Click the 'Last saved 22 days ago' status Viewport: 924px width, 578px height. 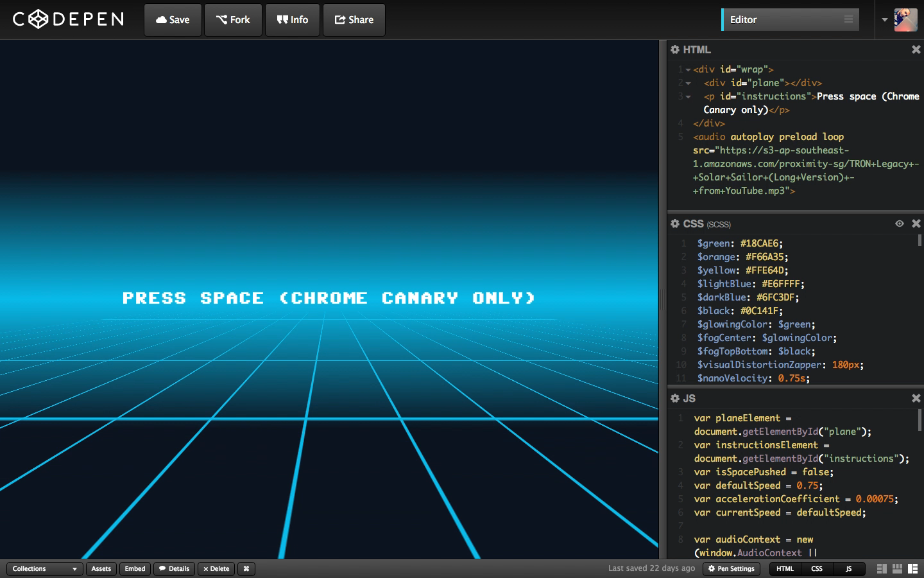651,568
